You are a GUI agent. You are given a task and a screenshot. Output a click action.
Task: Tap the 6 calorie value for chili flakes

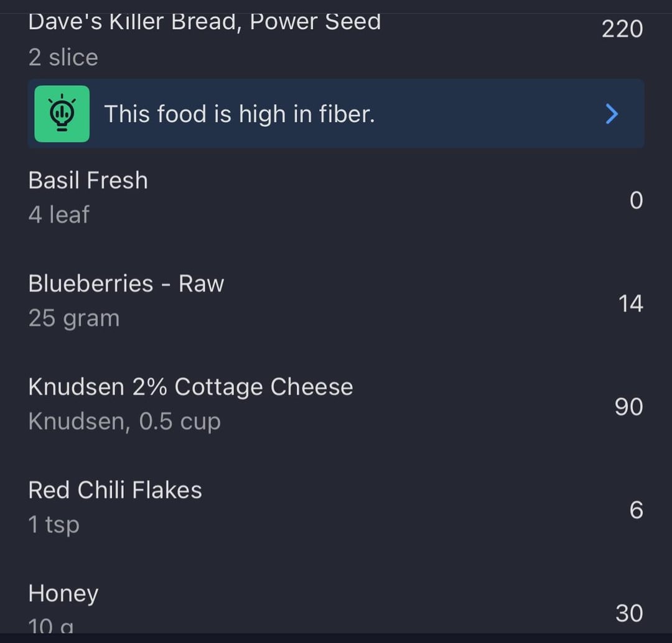click(637, 510)
